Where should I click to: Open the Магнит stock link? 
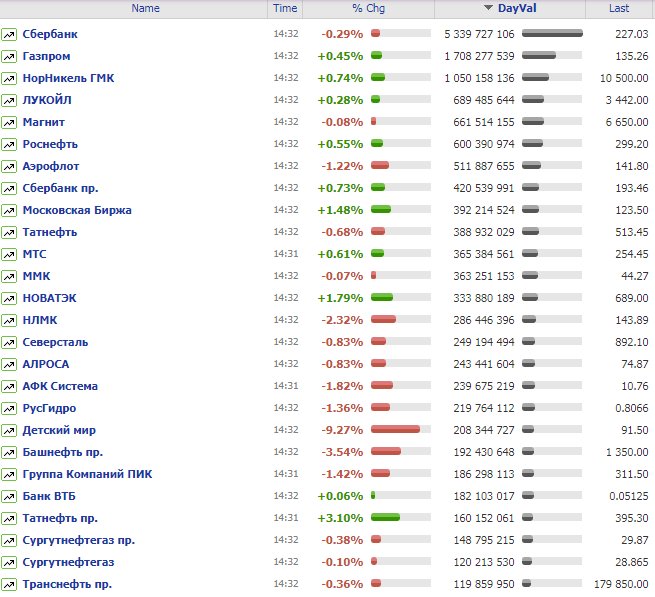[x=43, y=122]
